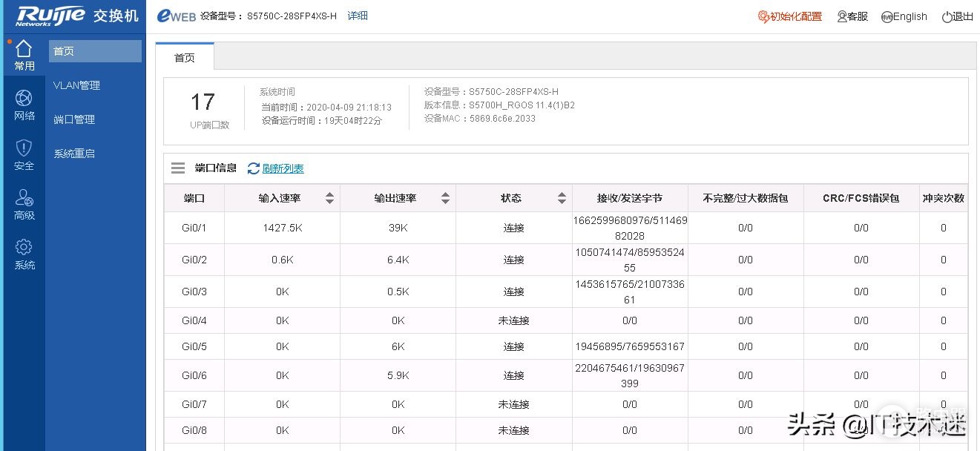
Task: Click the 接收/发送字节 column header
Action: click(x=630, y=198)
